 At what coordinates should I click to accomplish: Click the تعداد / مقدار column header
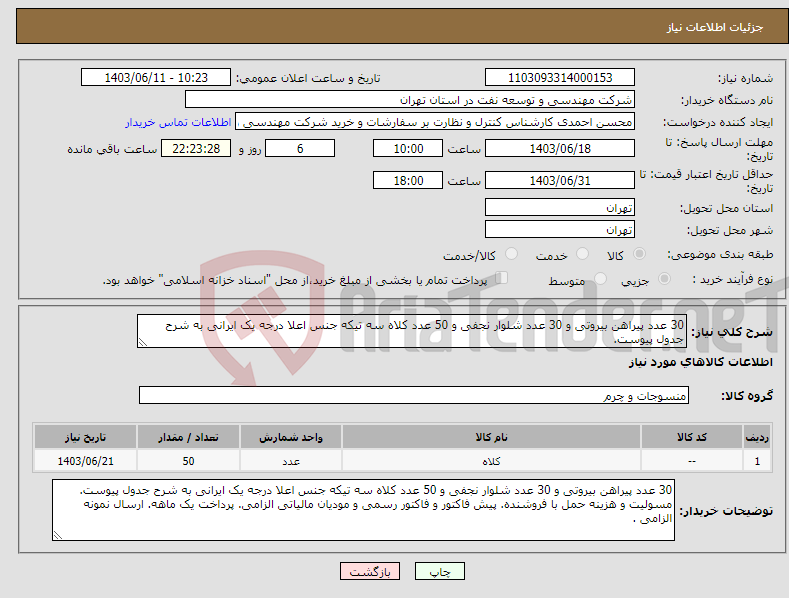click(188, 437)
